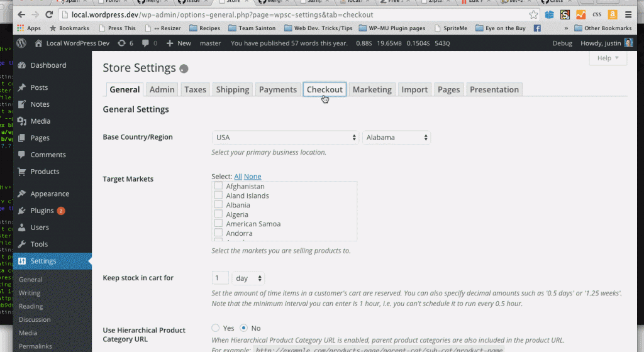The width and height of the screenshot is (644, 352).
Task: Check the Aland Islands checkbox
Action: (218, 195)
